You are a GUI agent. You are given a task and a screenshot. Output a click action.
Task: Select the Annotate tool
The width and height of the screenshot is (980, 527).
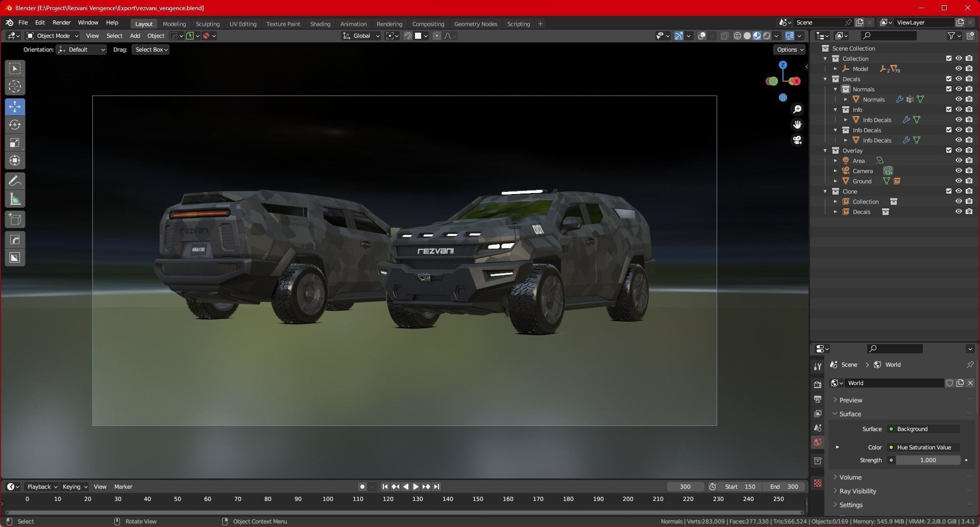pyautogui.click(x=15, y=181)
